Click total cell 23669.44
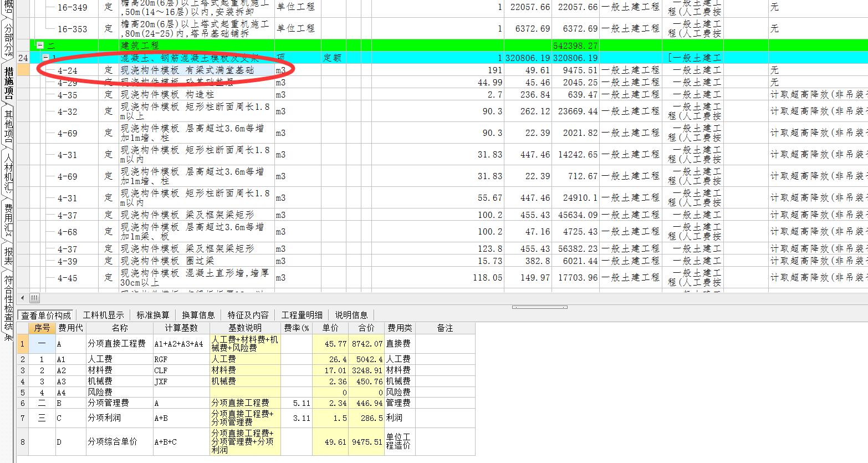Image resolution: width=868 pixels, height=463 pixels. coord(576,111)
